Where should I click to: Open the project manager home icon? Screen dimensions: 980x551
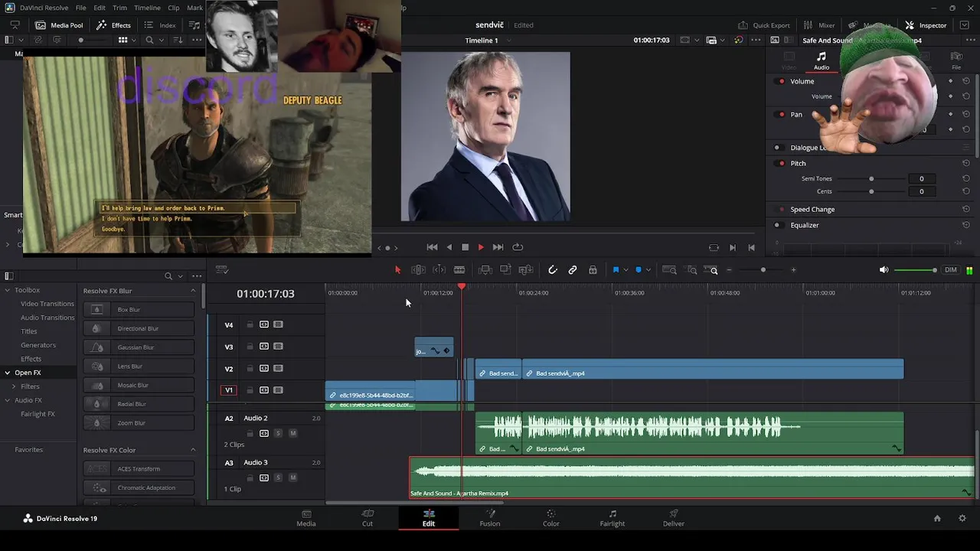click(937, 518)
